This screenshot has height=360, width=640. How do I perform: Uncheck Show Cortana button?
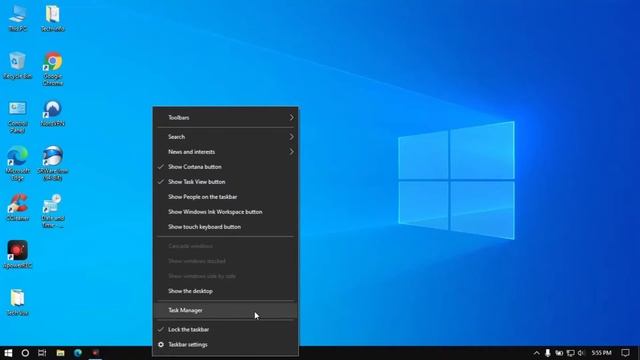pyautogui.click(x=225, y=167)
